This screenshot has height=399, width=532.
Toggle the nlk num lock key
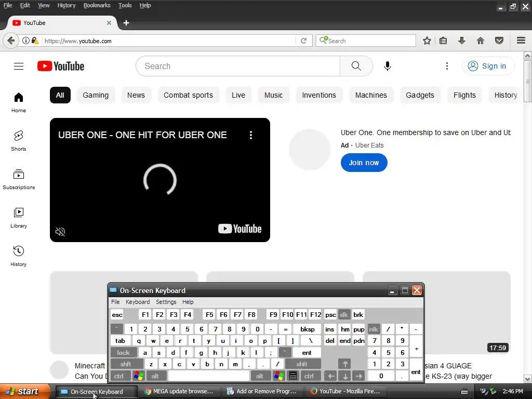[374, 329]
